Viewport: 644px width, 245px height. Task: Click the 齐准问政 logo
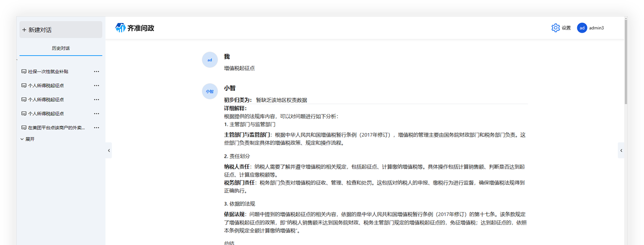click(135, 28)
